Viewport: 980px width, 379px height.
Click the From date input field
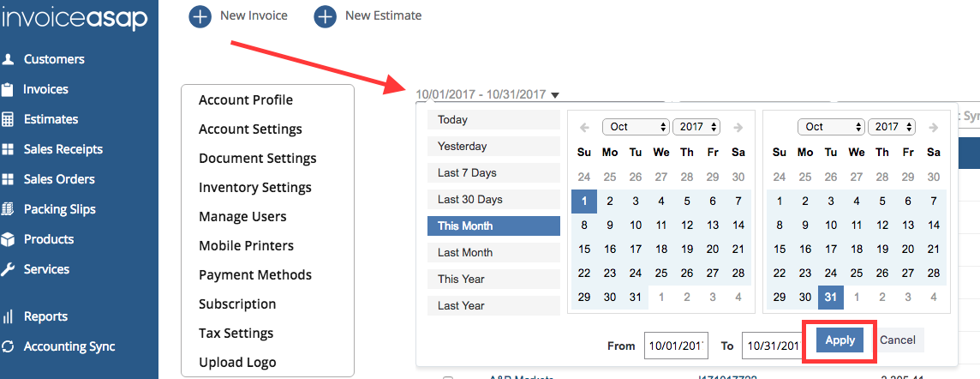(676, 346)
